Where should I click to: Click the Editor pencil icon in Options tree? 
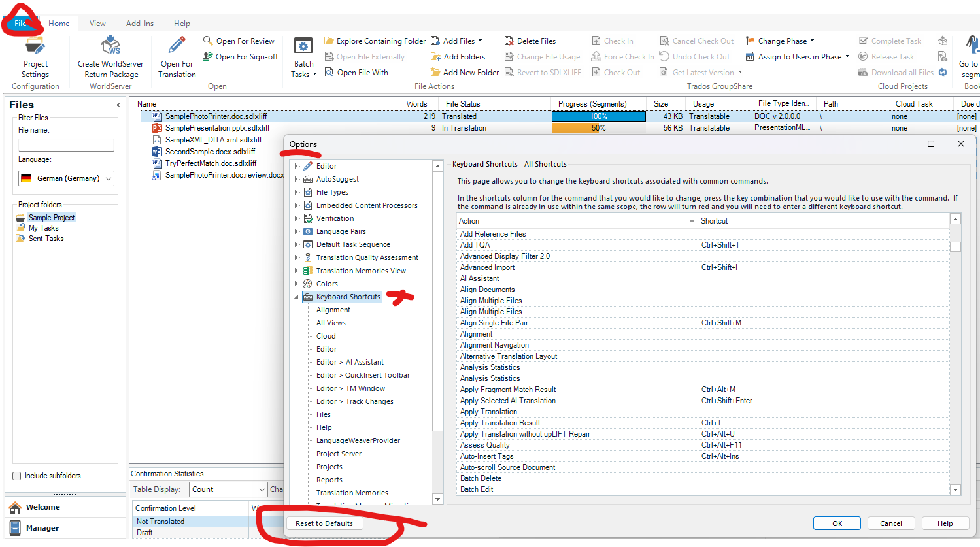308,166
